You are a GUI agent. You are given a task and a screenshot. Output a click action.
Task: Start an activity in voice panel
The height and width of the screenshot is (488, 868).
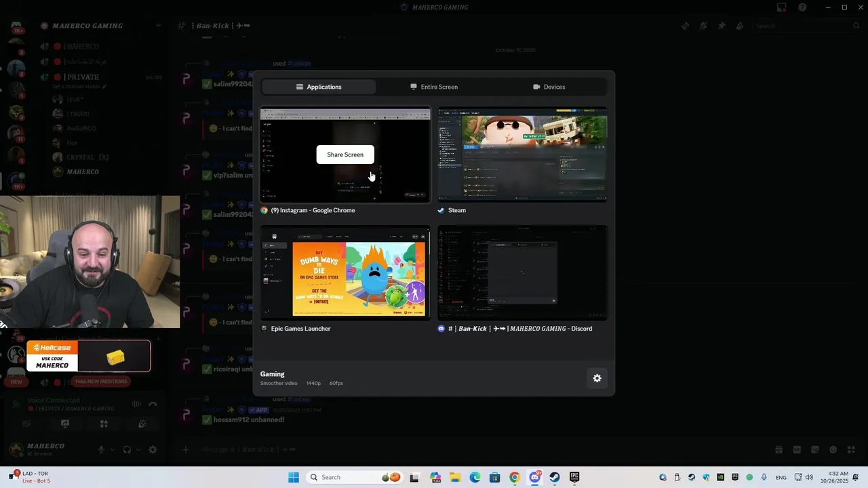(104, 424)
